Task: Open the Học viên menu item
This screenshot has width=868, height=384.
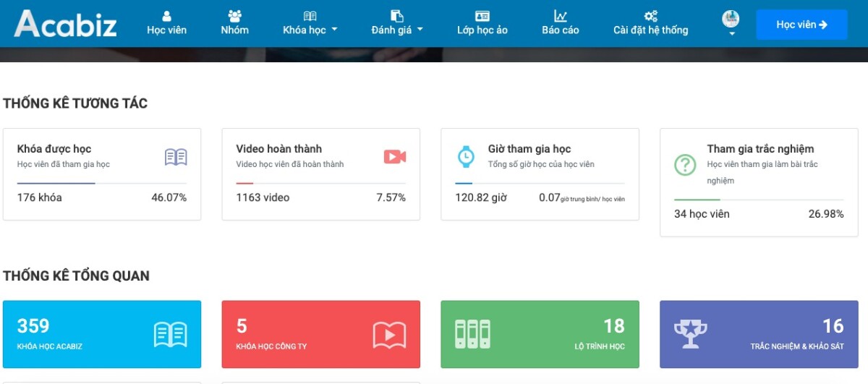Action: click(167, 23)
